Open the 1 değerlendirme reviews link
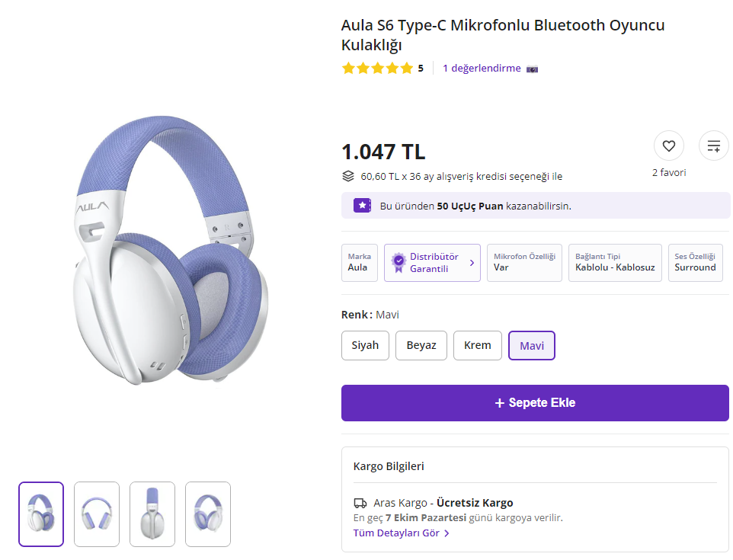 [x=482, y=69]
